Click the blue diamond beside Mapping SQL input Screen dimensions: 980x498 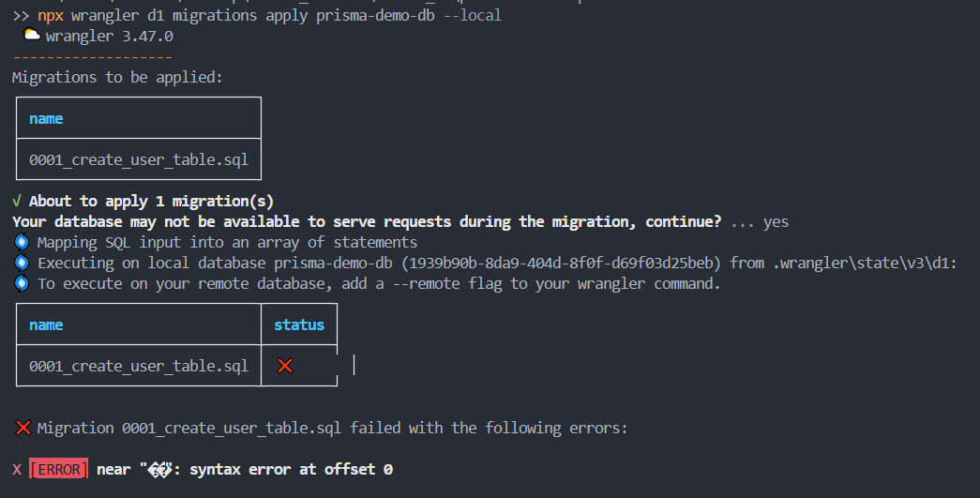click(x=22, y=242)
